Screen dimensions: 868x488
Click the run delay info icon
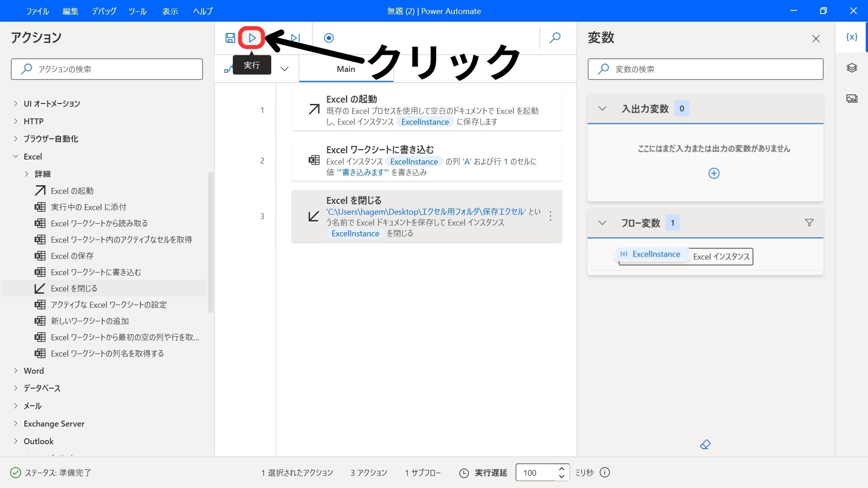click(x=604, y=473)
